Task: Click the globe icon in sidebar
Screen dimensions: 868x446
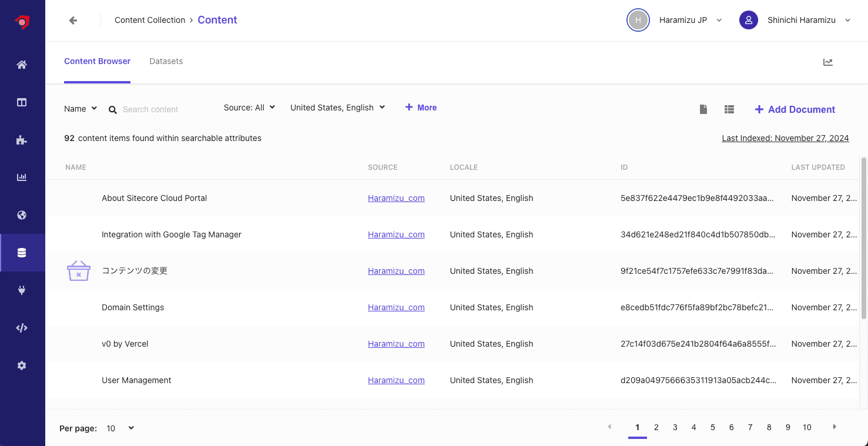Action: coord(22,215)
